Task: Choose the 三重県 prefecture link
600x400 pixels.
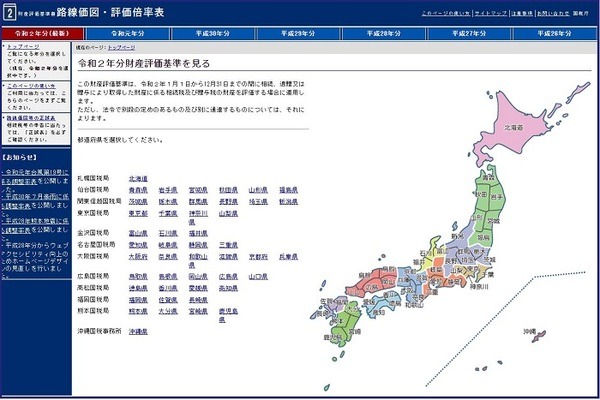Action: pyautogui.click(x=228, y=245)
